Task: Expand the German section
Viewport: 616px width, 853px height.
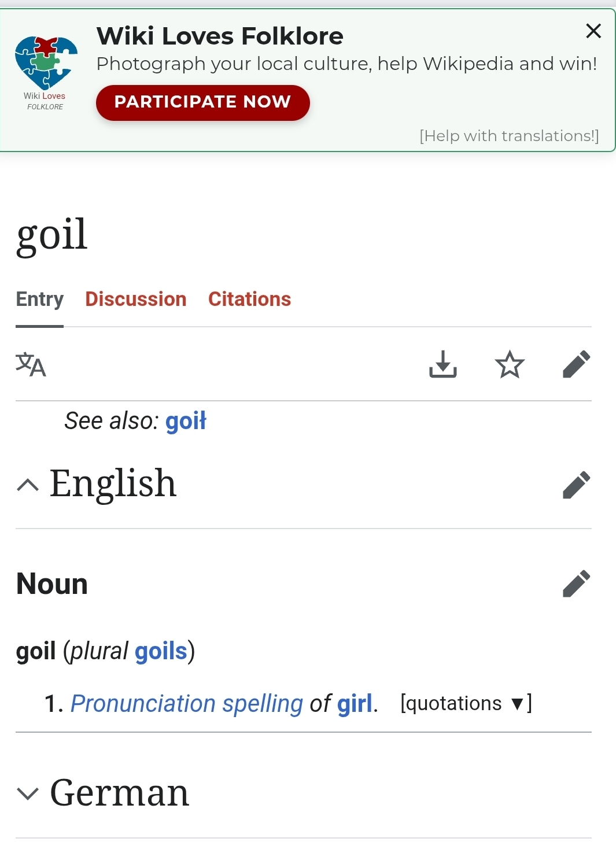Action: [28, 793]
